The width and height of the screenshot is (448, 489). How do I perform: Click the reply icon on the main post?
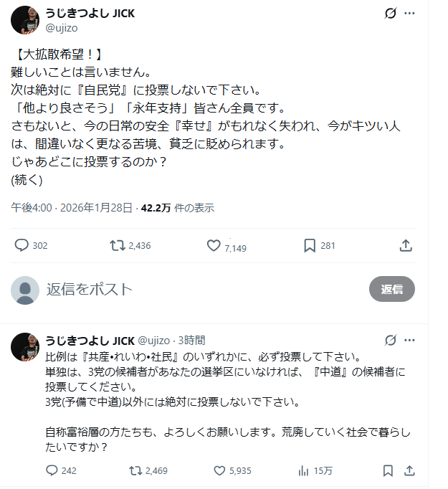22,245
